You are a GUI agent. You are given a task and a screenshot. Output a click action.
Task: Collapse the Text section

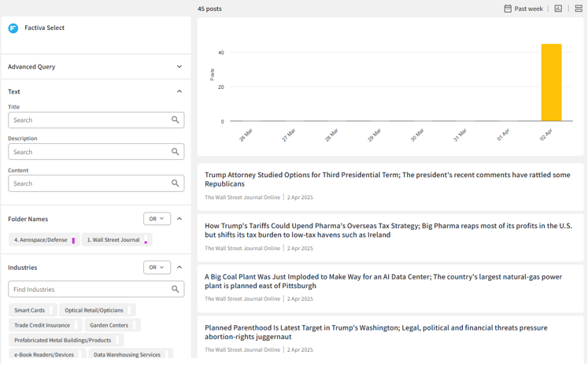[179, 92]
